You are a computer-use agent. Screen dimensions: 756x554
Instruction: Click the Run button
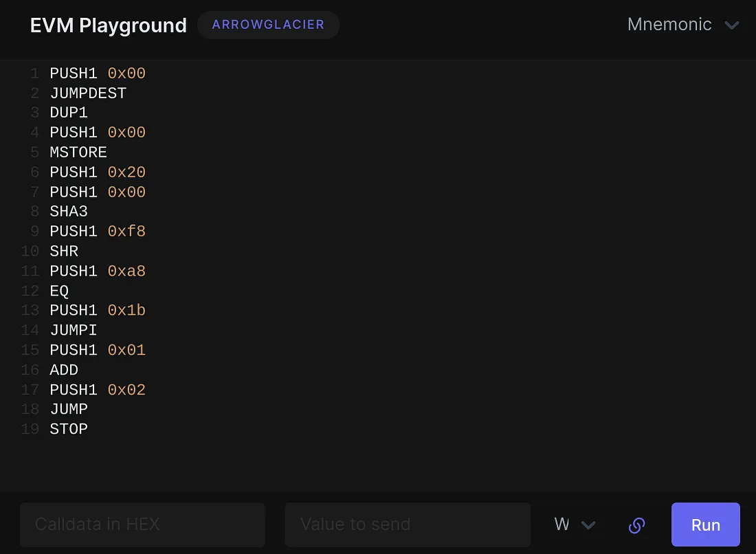705,524
